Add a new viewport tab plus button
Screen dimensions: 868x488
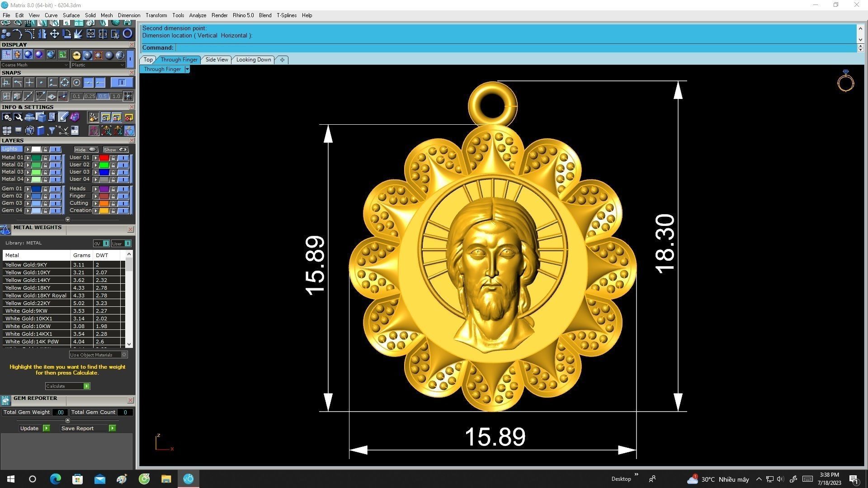tap(282, 60)
